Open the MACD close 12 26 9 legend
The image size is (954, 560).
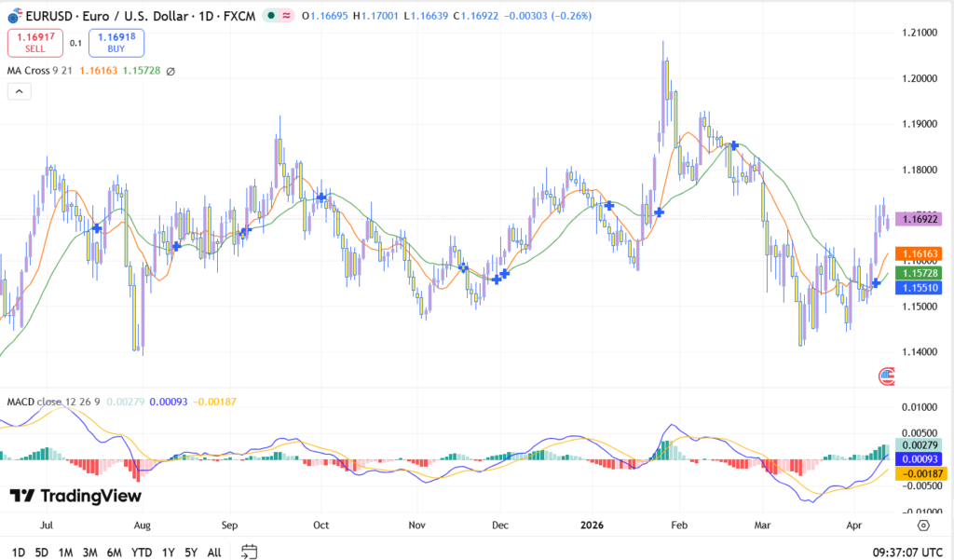pyautogui.click(x=54, y=402)
